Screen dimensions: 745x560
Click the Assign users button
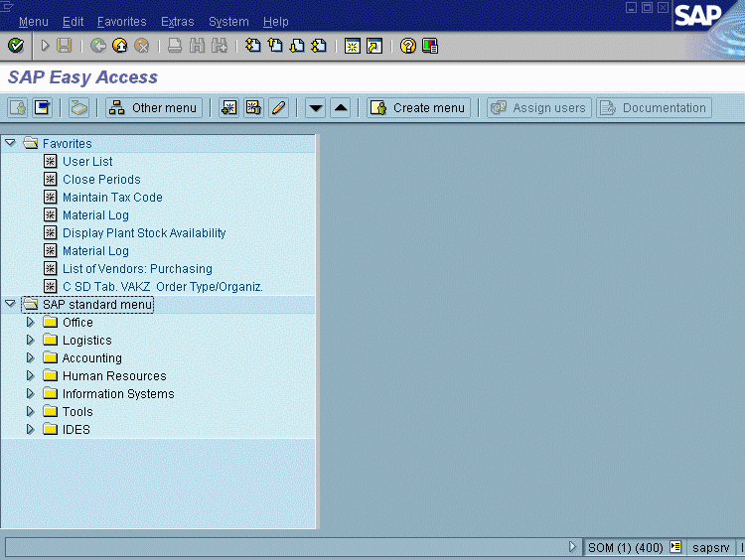coord(539,108)
